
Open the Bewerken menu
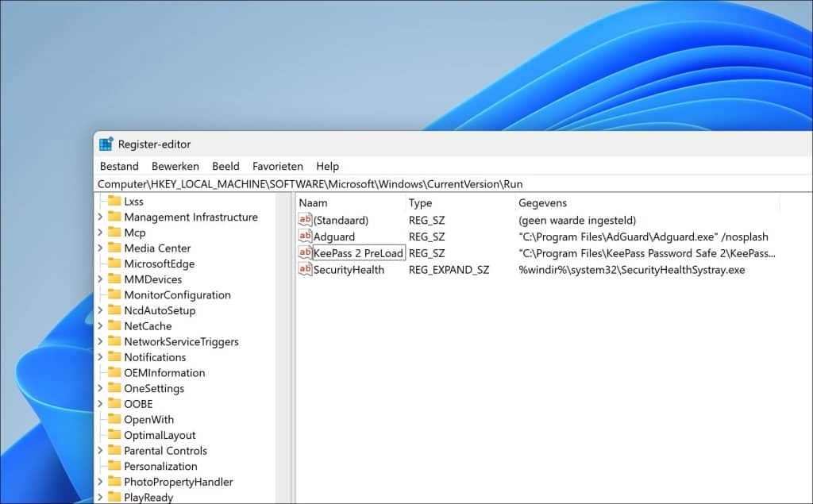click(x=175, y=166)
